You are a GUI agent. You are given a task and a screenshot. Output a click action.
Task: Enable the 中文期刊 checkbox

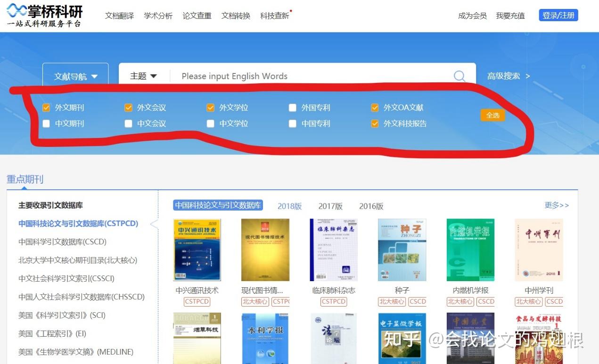[46, 123]
